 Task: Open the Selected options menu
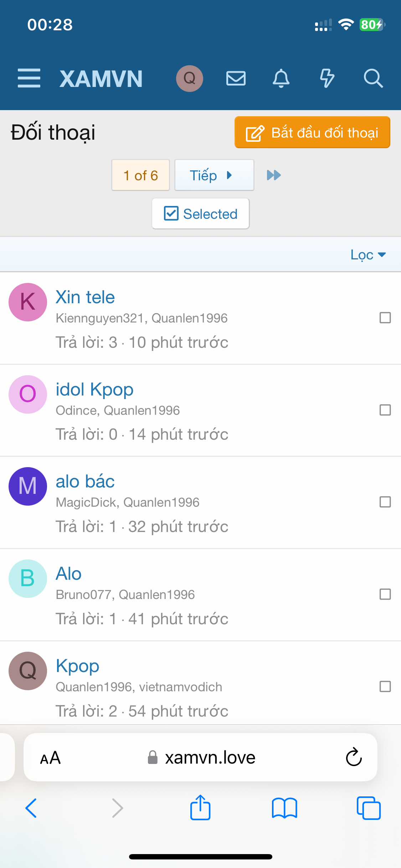(201, 214)
